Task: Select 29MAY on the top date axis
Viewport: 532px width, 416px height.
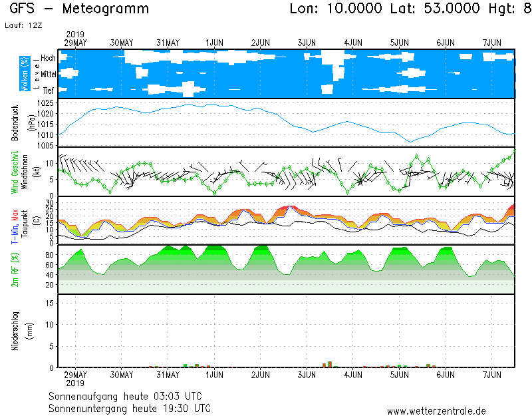Action: coord(75,43)
